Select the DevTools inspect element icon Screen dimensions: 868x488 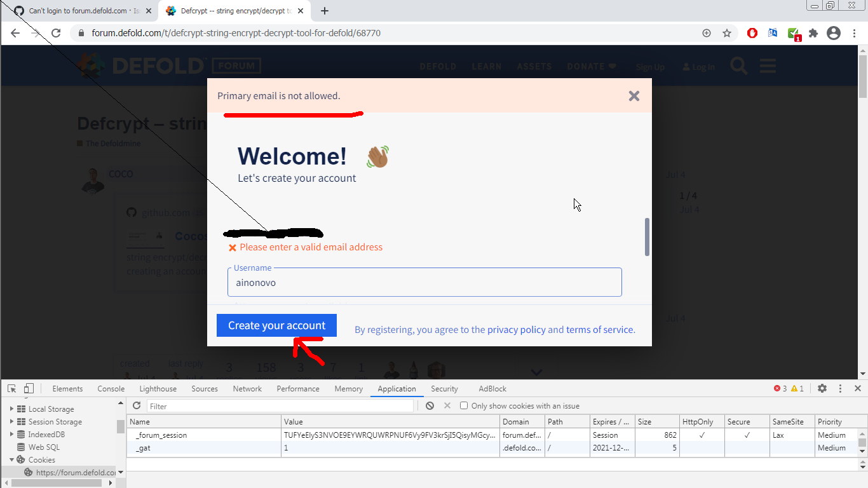pyautogui.click(x=11, y=388)
